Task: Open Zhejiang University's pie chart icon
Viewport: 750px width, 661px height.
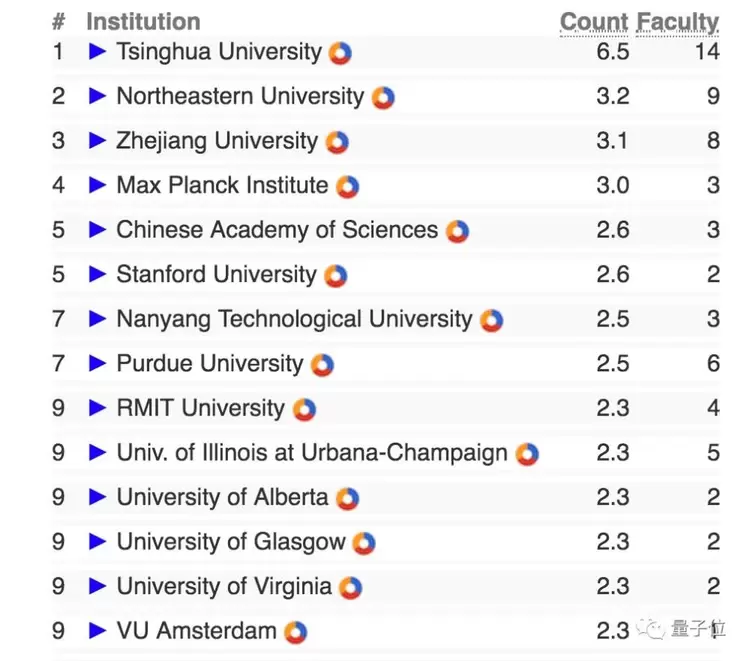Action: (337, 142)
